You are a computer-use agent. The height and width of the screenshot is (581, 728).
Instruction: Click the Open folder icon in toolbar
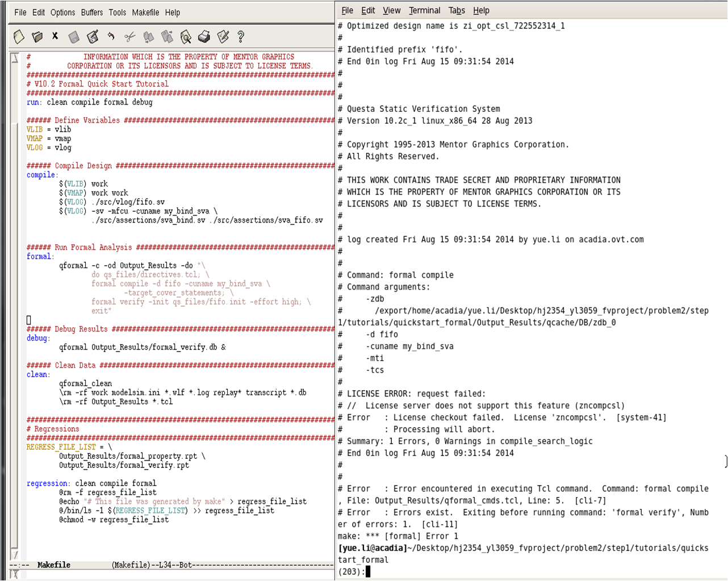37,37
